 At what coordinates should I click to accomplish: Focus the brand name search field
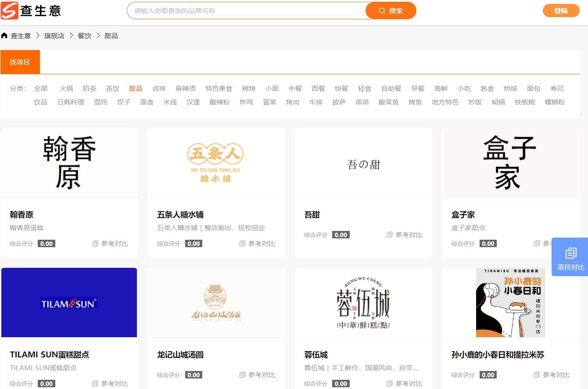coord(247,11)
